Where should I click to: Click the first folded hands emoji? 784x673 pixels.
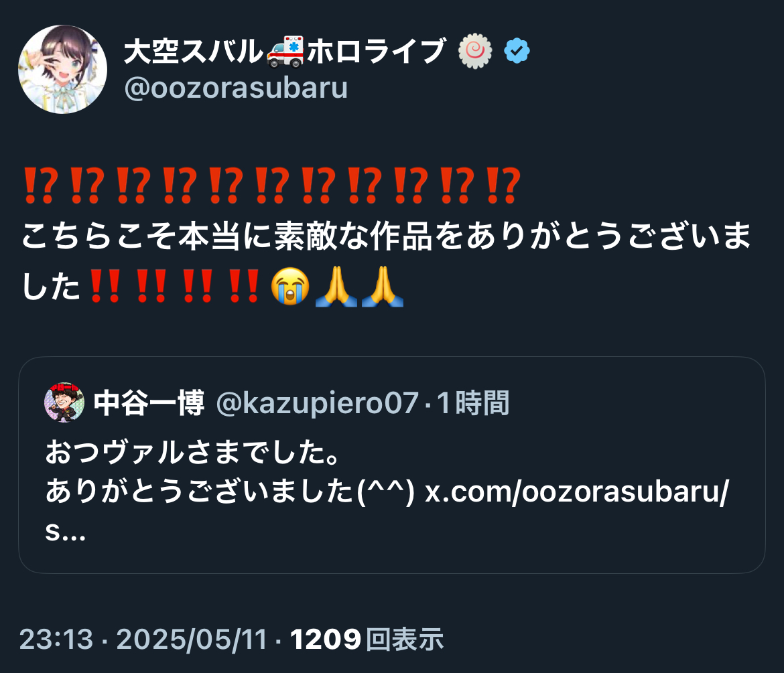click(336, 287)
